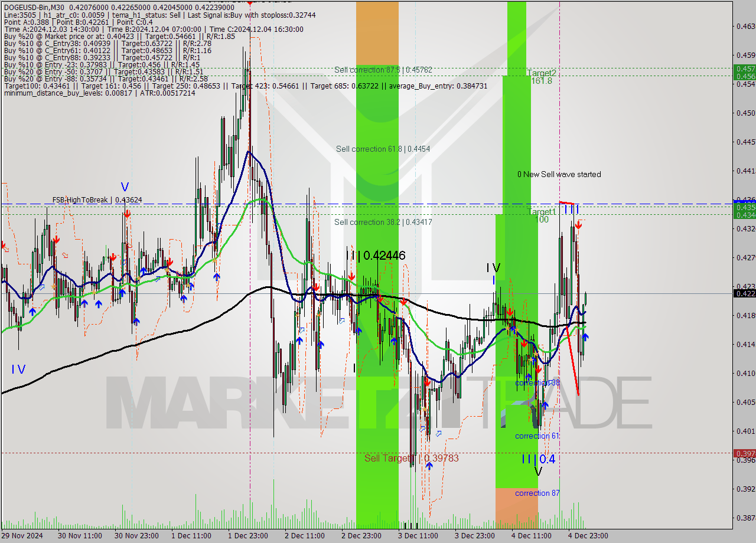The height and width of the screenshot is (543, 756).
Task: Click the '0 New Sell wave started' text
Action: pos(559,174)
